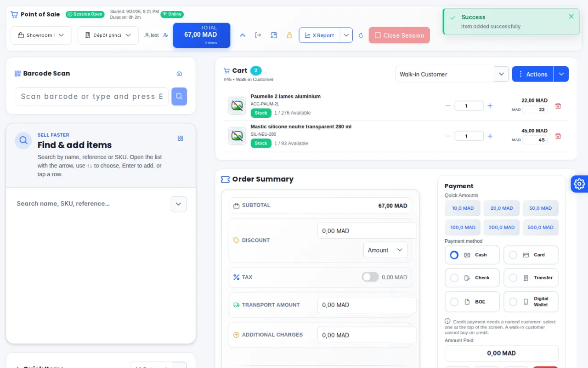Open the discount type Amount dropdown
This screenshot has width=588, height=368.
(385, 250)
